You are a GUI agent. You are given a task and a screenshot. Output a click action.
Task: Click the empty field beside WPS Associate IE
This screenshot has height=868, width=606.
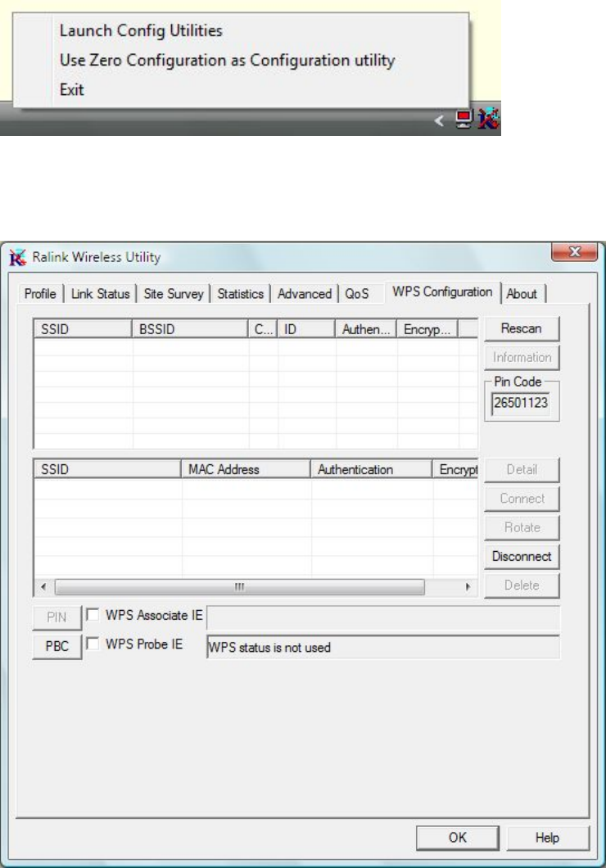[383, 617]
